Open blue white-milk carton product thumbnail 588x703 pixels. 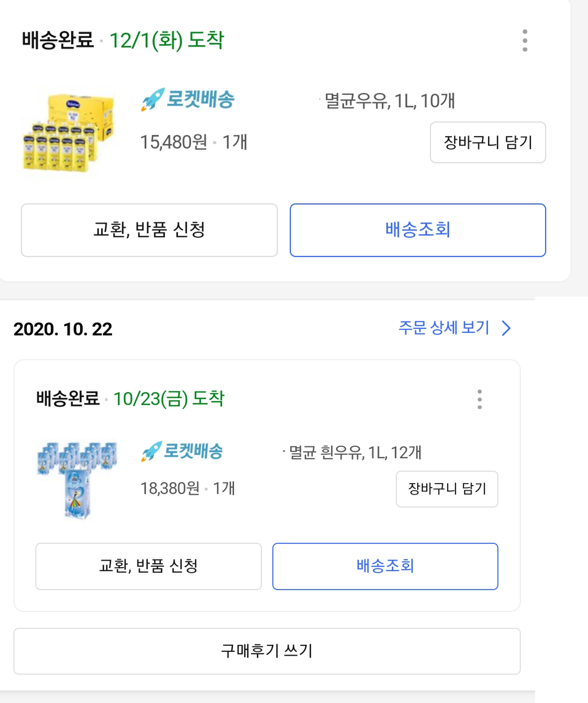click(x=77, y=480)
